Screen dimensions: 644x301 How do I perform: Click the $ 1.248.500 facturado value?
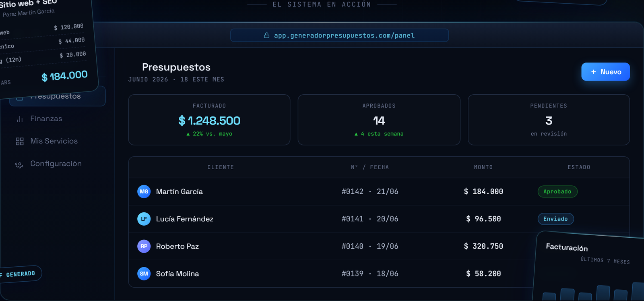[209, 120]
